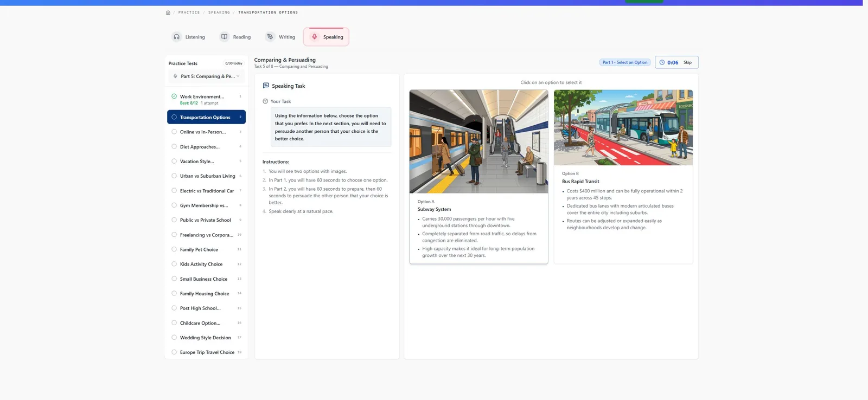868x400 pixels.
Task: Open the SPEAKING breadcrumb link
Action: click(219, 12)
